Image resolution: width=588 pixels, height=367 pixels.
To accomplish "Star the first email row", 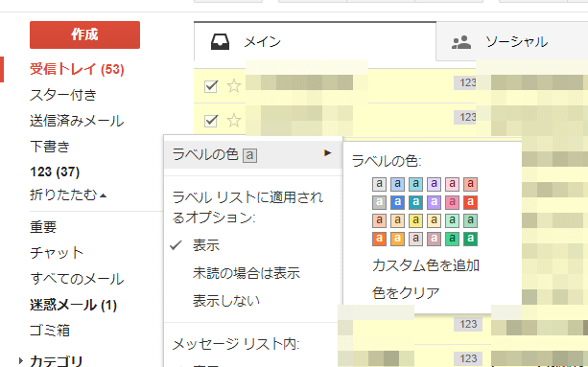I will pyautogui.click(x=234, y=86).
